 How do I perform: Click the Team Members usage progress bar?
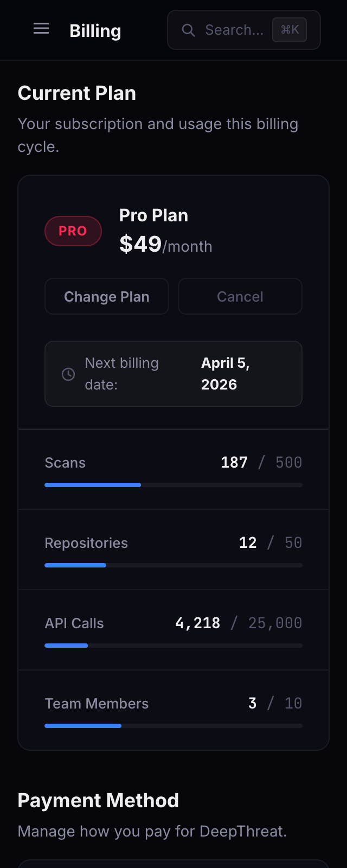pyautogui.click(x=173, y=726)
